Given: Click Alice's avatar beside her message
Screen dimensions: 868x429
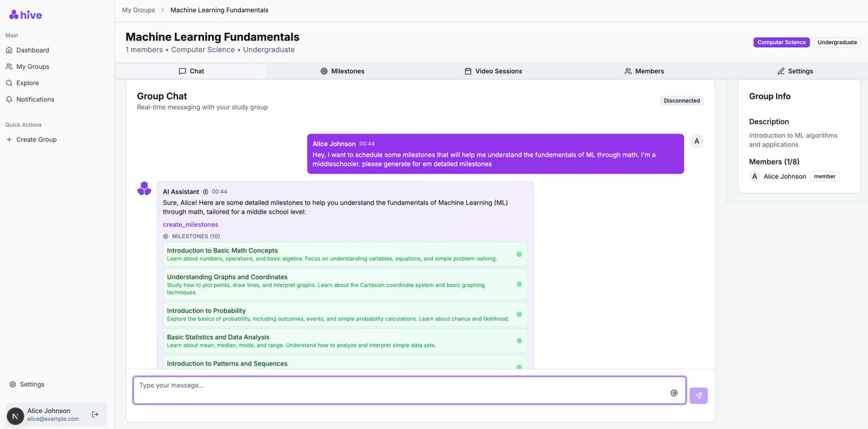Looking at the screenshot, I should [697, 141].
